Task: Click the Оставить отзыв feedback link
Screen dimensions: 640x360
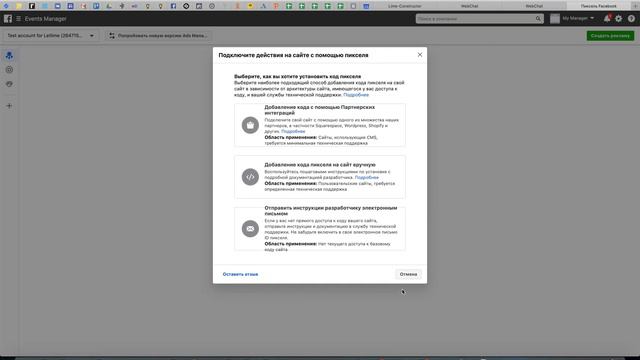Action: click(240, 274)
